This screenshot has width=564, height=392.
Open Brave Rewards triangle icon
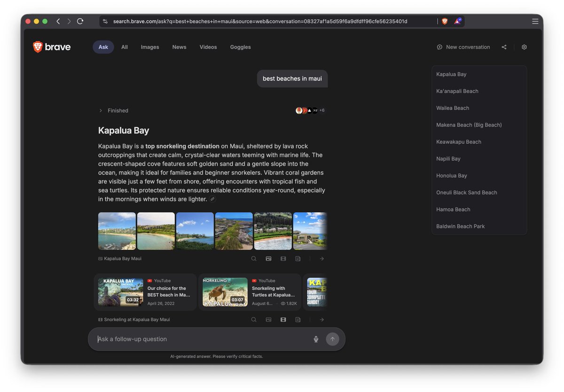click(x=457, y=21)
